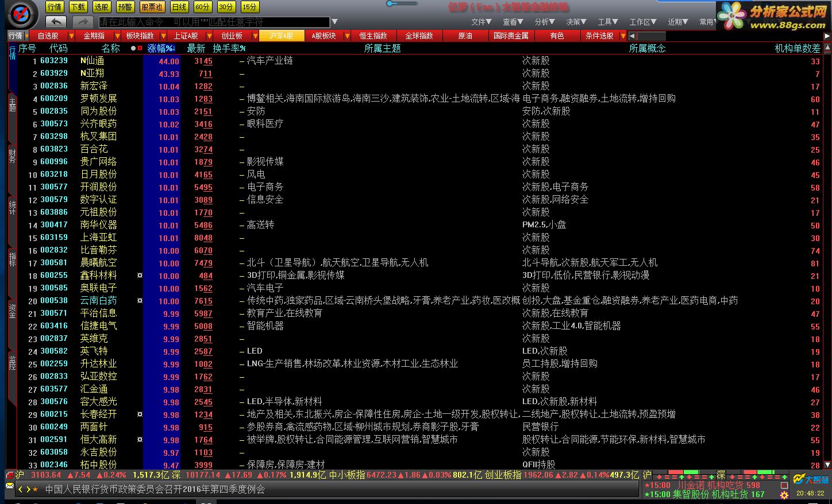Viewport: 832px width, 504px height.
Task: Open the 分析 menu
Action: (x=545, y=22)
